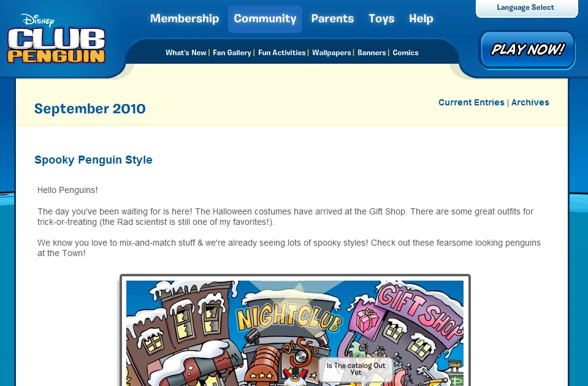Open the Help menu
Image resolution: width=588 pixels, height=386 pixels.
click(x=421, y=18)
